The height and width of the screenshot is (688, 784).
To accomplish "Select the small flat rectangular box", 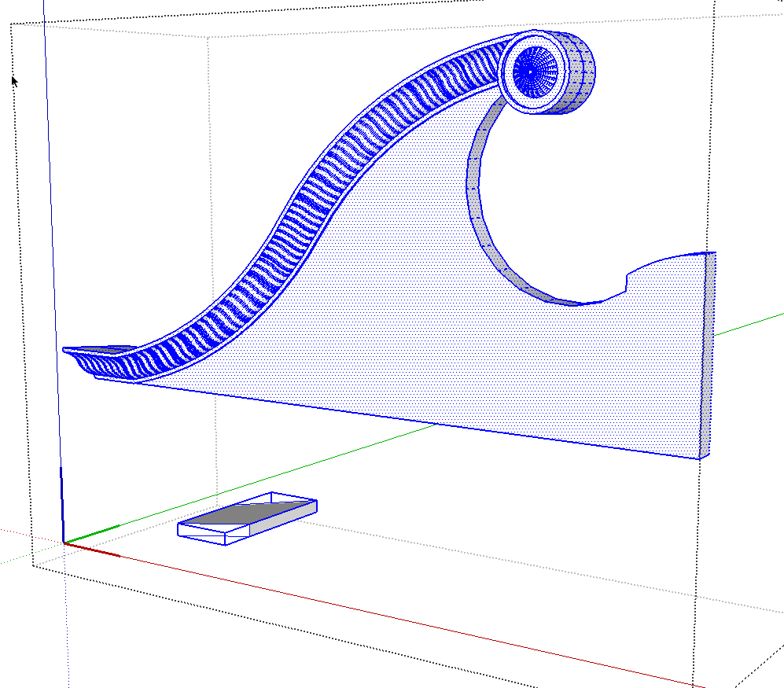I will 247,517.
